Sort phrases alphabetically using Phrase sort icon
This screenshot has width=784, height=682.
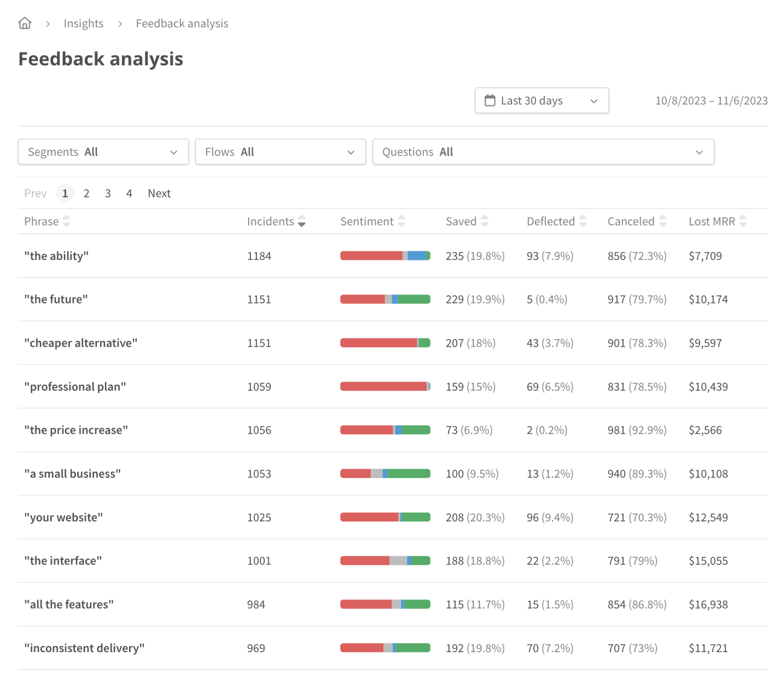pyautogui.click(x=66, y=221)
